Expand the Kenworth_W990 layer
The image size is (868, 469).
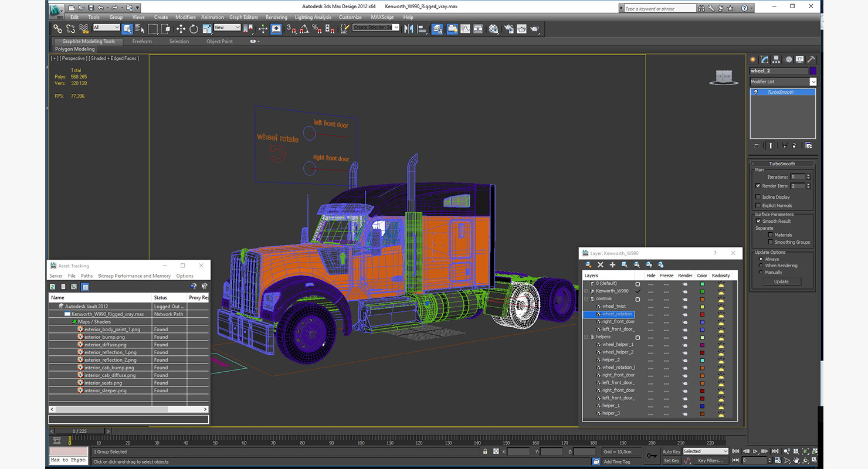pyautogui.click(x=585, y=291)
